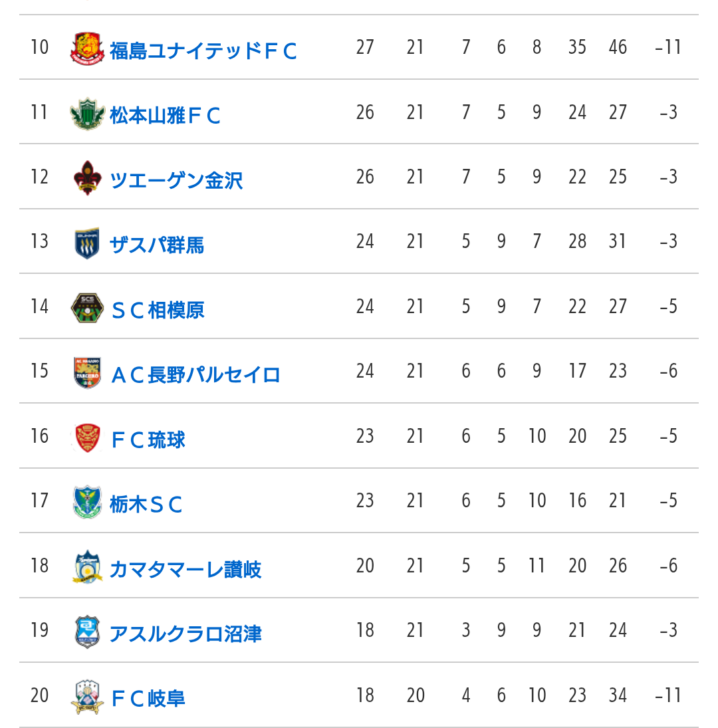
Task: Click the FC Gifu crest icon
Action: tap(87, 697)
